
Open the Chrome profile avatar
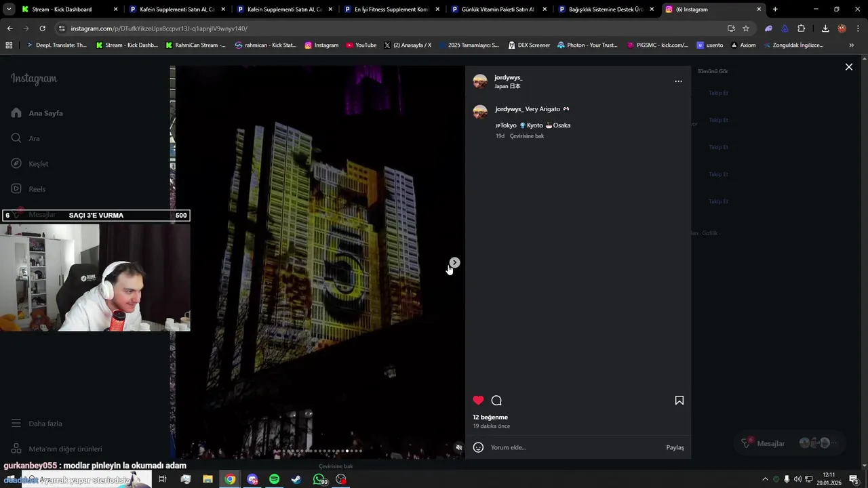point(842,28)
